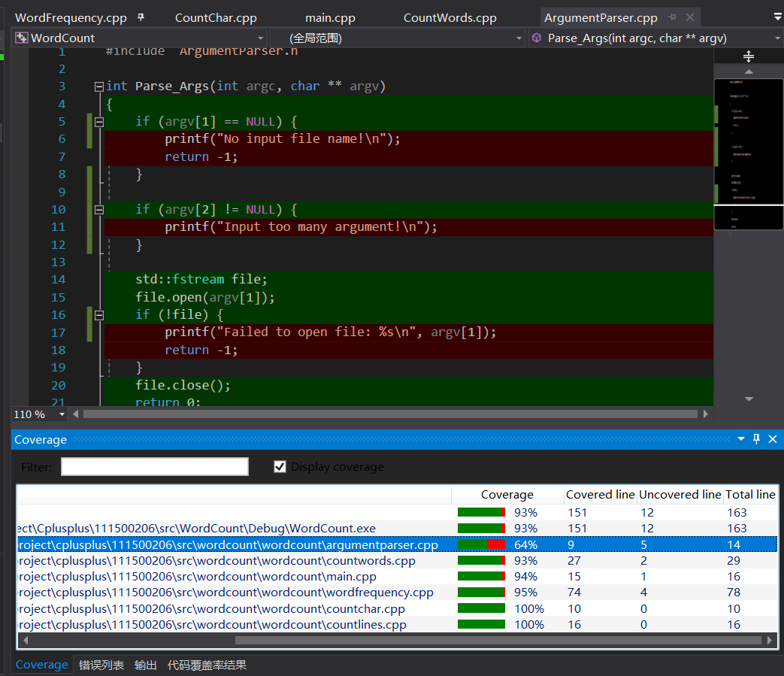Image resolution: width=784 pixels, height=676 pixels.
Task: Pin the Coverage panel
Action: coord(756,439)
